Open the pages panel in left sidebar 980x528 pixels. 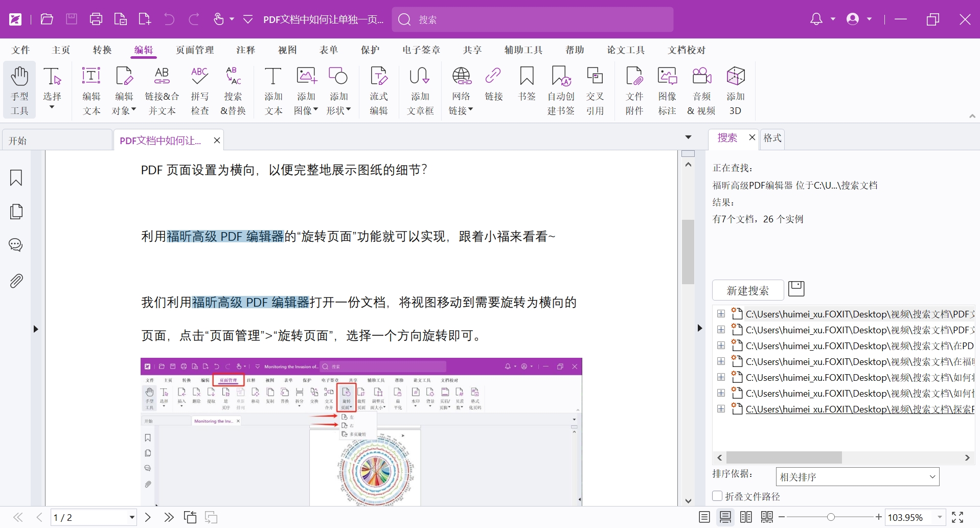pos(16,212)
